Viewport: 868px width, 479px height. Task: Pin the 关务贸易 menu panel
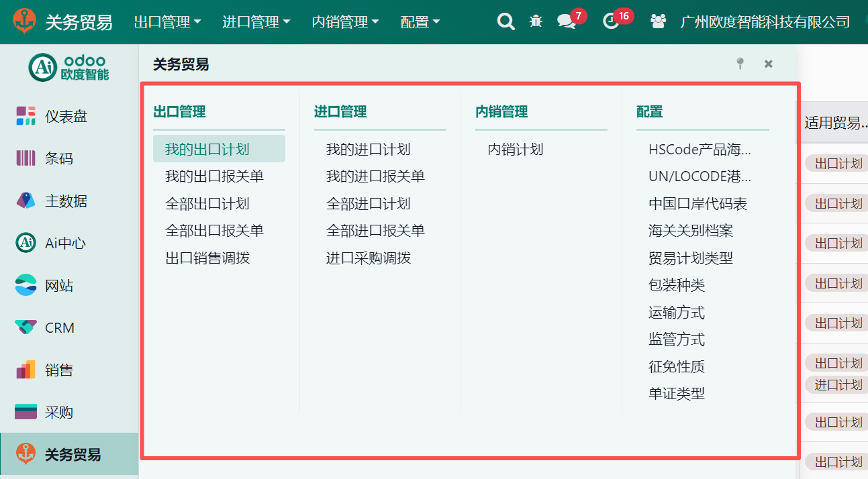click(740, 64)
